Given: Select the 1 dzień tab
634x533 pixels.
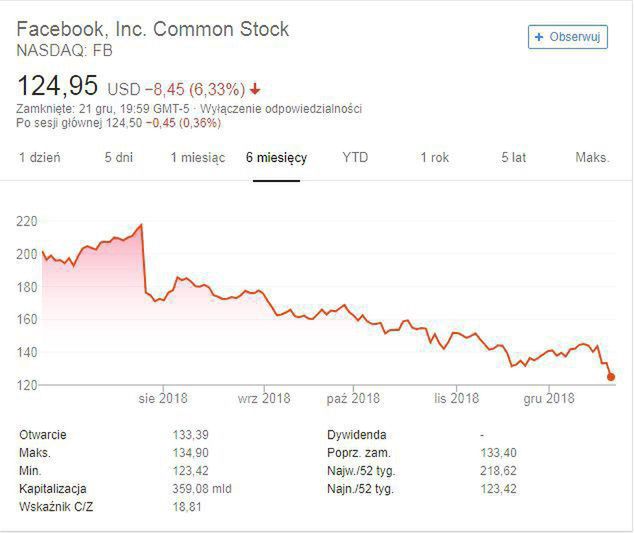Looking at the screenshot, I should point(40,158).
